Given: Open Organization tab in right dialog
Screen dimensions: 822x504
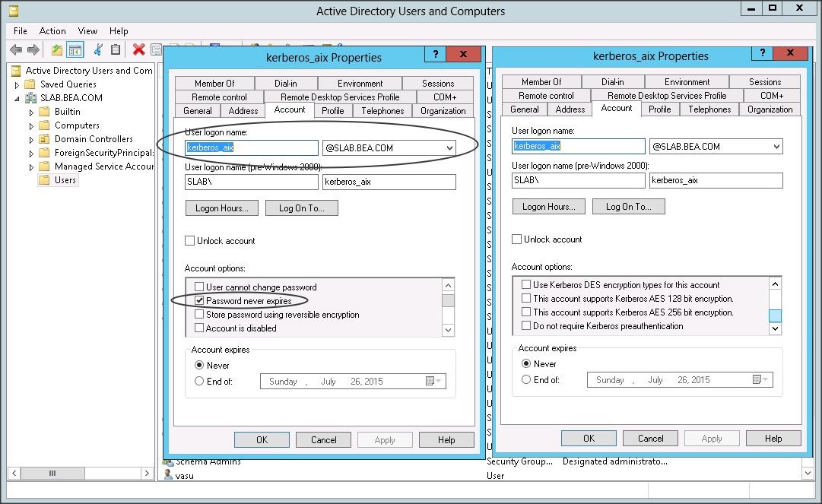Looking at the screenshot, I should coord(770,109).
